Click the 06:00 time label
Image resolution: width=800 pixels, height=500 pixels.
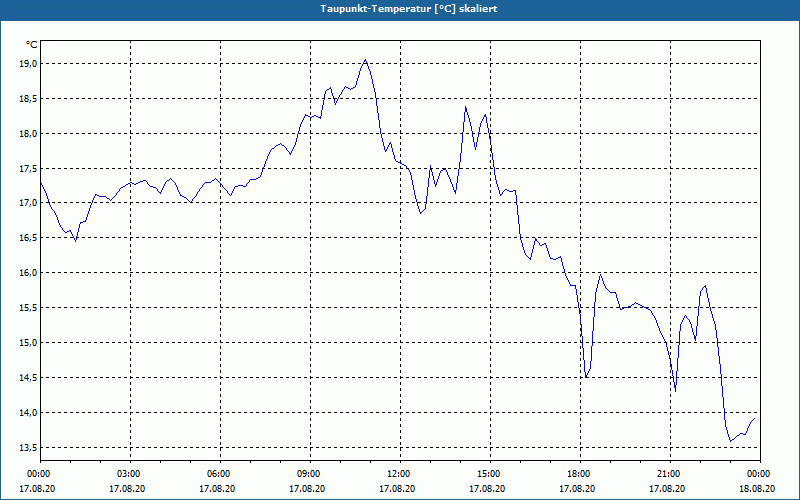[220, 474]
